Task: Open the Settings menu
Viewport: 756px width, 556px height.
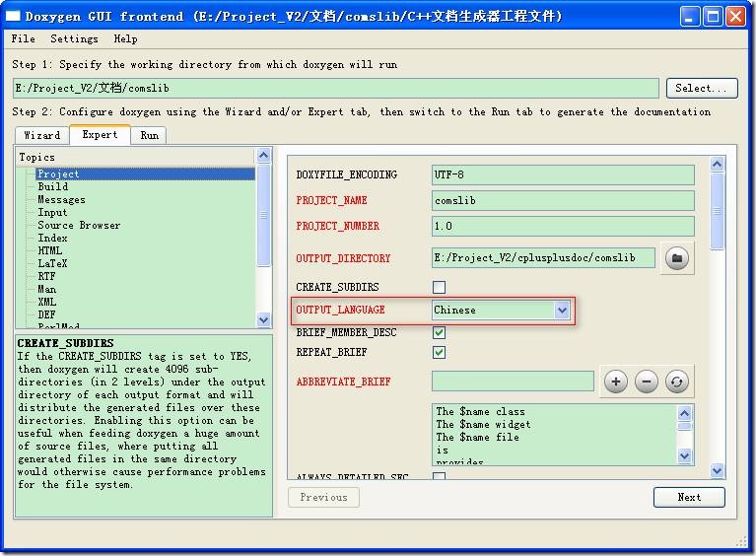Action: pos(74,38)
